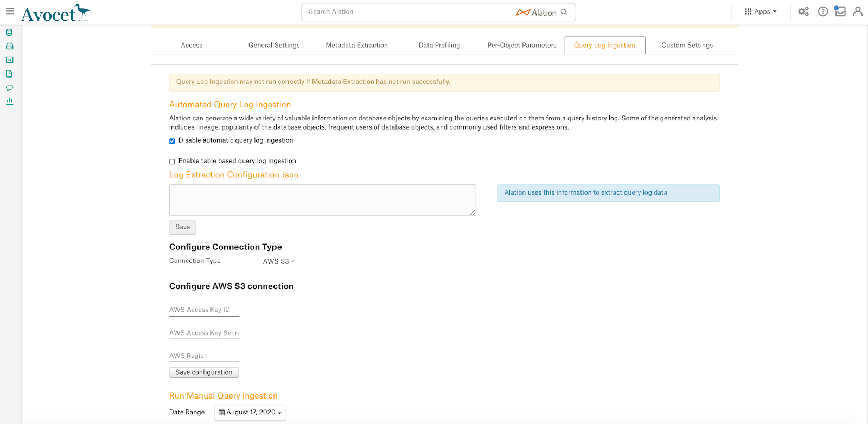Image resolution: width=868 pixels, height=424 pixels.
Task: Click the calendar icon in Date Range
Action: point(221,412)
